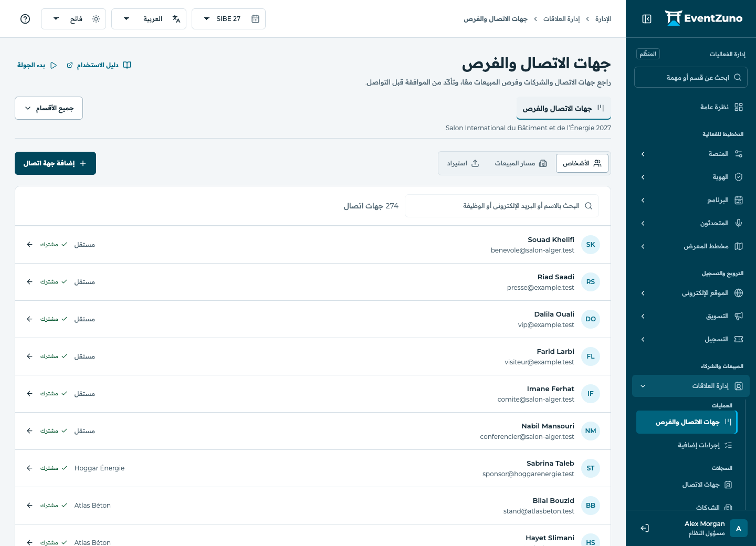
Task: Open Bilal Bouzid row arrow
Action: pos(29,506)
